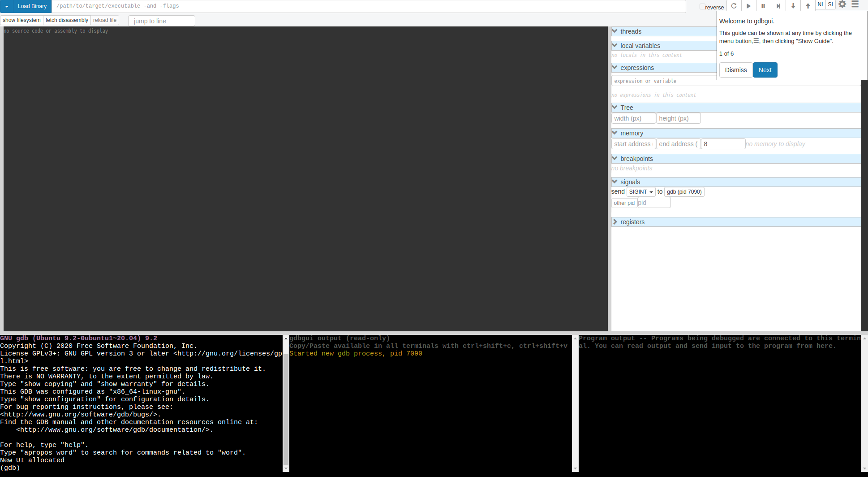Enable the reverse debugging checkbox
This screenshot has width=868, height=477.
[x=702, y=6]
